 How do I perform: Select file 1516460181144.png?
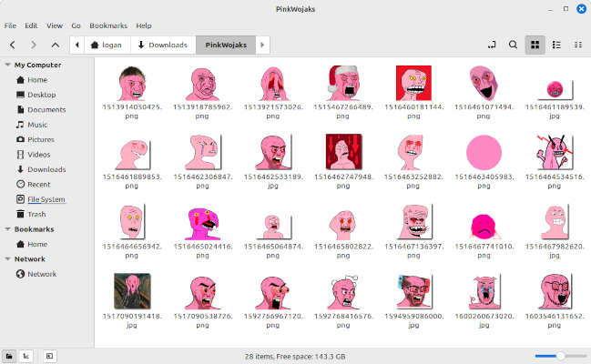point(413,92)
